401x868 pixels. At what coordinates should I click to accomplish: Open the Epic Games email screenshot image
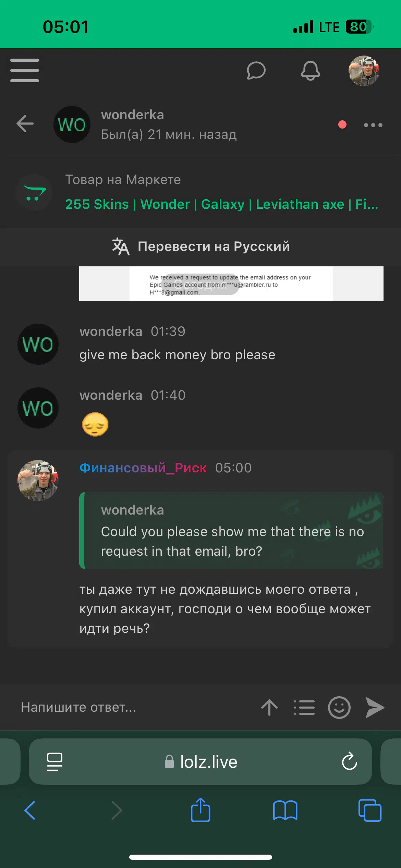pyautogui.click(x=231, y=284)
